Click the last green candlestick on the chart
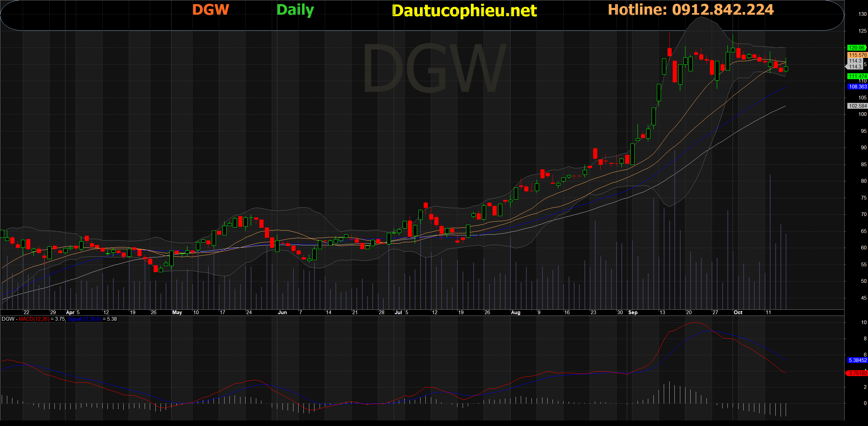This screenshot has height=426, width=868. [786, 69]
